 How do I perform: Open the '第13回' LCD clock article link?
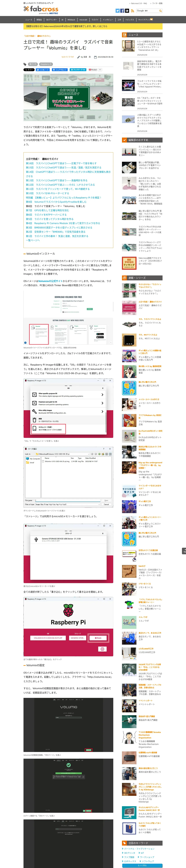57,180
